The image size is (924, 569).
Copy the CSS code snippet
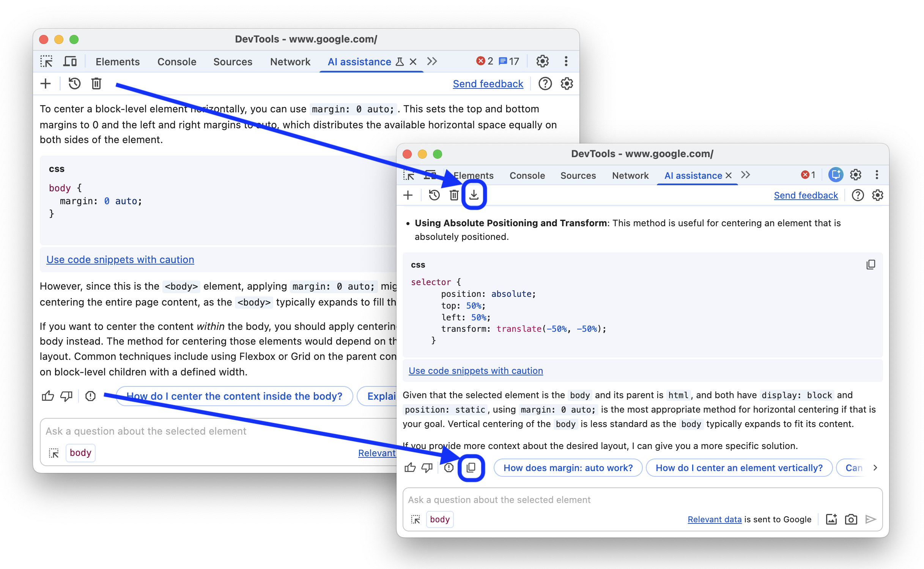[x=871, y=264]
